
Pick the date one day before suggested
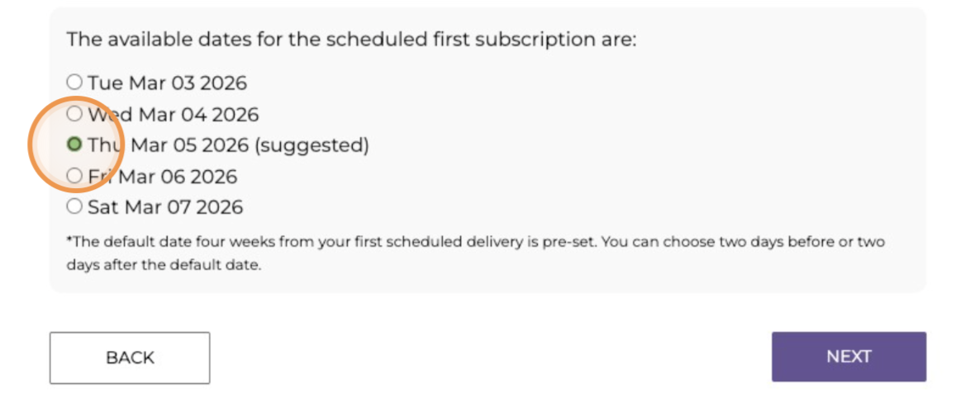tap(74, 113)
